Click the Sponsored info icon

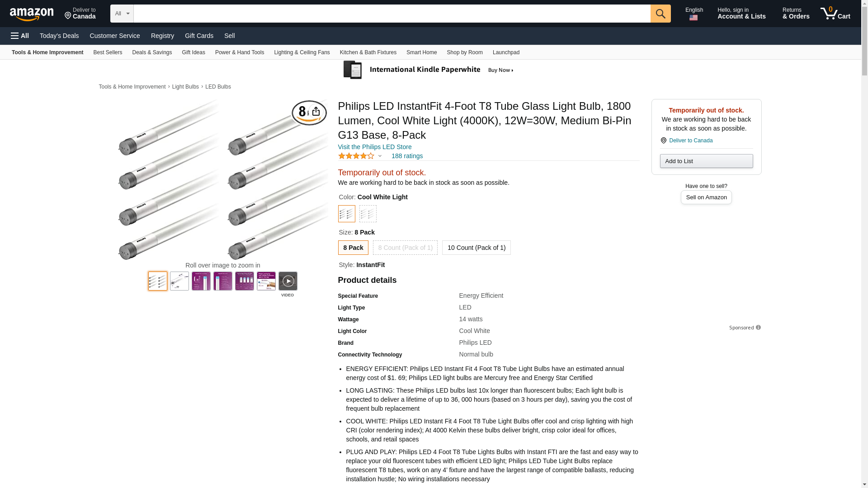pyautogui.click(x=758, y=328)
